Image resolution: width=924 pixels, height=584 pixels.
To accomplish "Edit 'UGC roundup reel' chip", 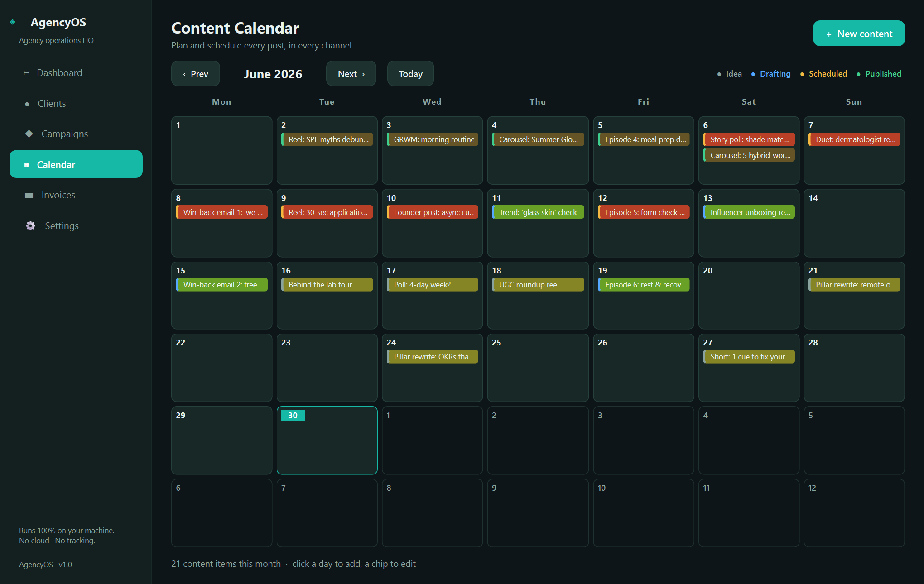I will (538, 285).
